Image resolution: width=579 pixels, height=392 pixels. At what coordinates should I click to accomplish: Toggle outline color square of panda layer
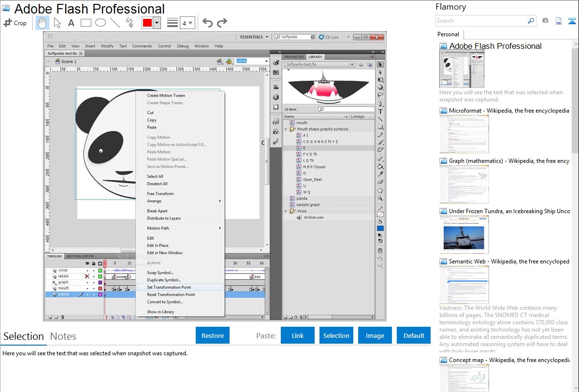point(100,294)
